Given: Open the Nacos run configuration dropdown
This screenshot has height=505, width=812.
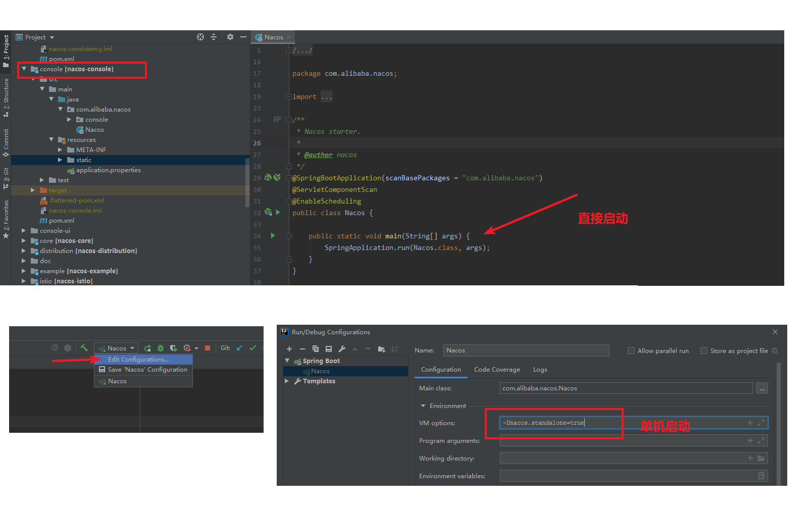Looking at the screenshot, I should pos(117,348).
